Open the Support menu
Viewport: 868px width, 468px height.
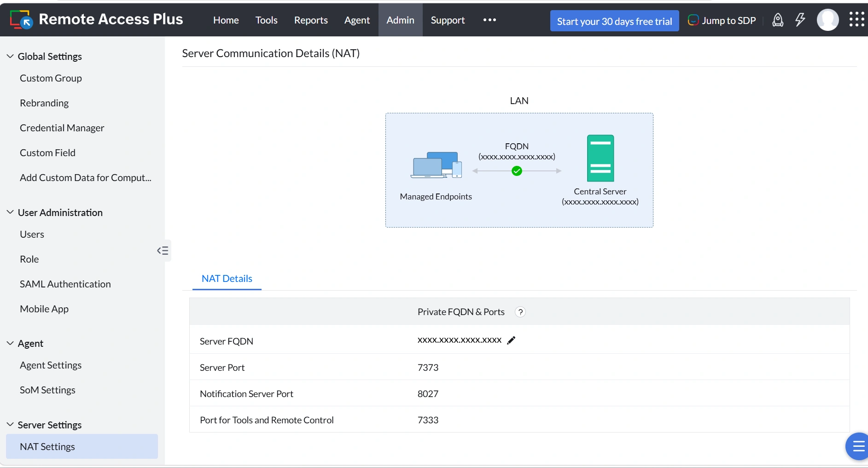[448, 20]
